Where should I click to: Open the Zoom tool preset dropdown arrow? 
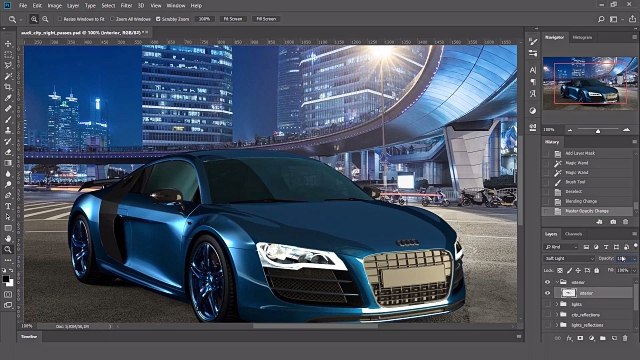pos(21,19)
